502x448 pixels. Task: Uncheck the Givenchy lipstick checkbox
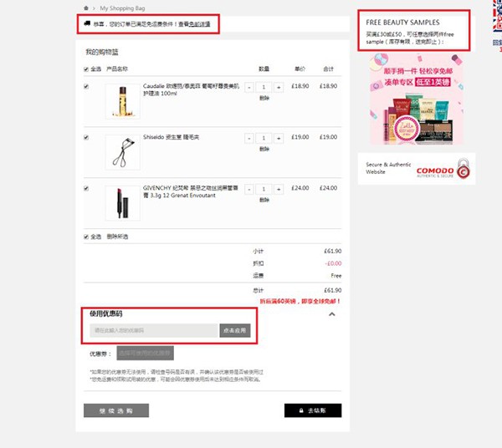click(86, 188)
